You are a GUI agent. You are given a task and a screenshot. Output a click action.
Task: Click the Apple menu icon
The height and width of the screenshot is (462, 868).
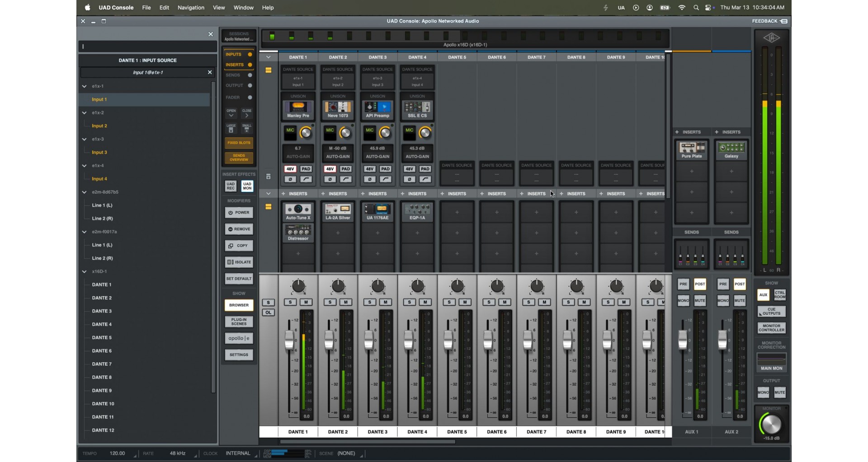pos(88,8)
